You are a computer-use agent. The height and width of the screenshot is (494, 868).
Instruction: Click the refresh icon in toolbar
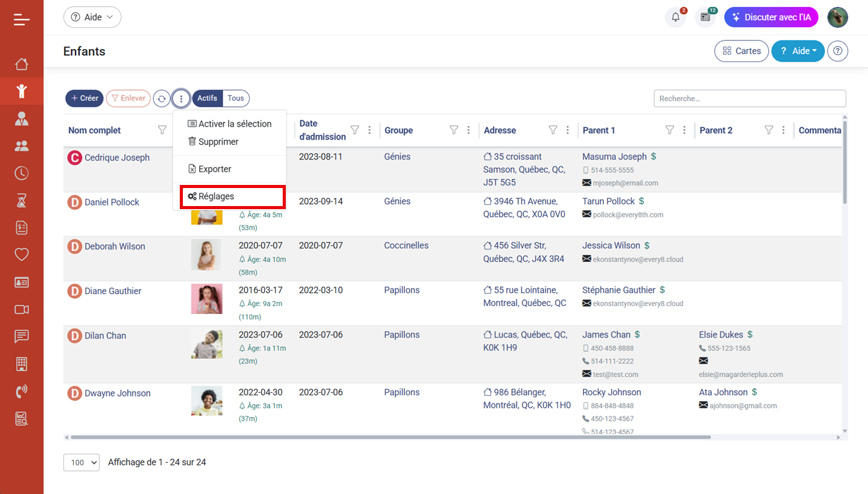coord(161,99)
